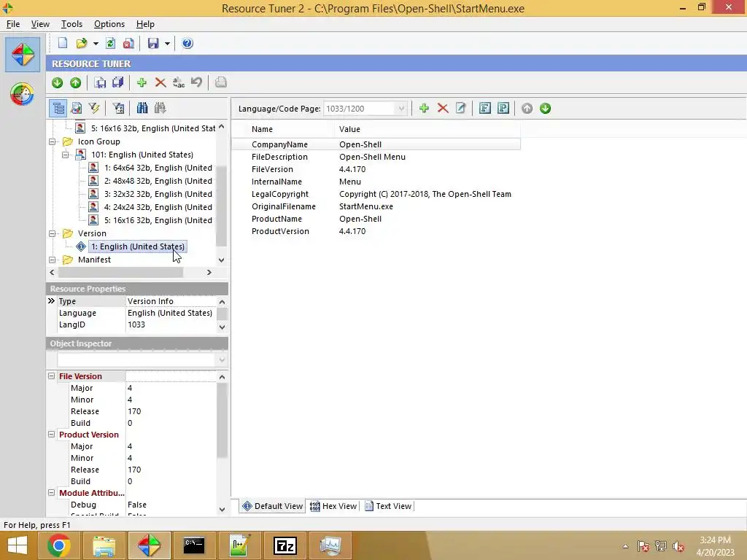Open the dropdown arrow next to Open file
Screen dimensions: 747x560
(x=96, y=43)
